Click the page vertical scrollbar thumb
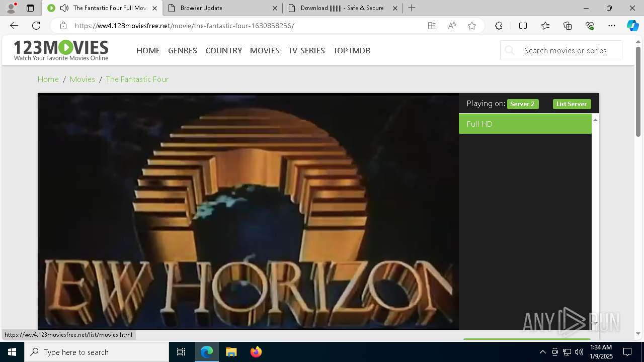 (x=638, y=90)
